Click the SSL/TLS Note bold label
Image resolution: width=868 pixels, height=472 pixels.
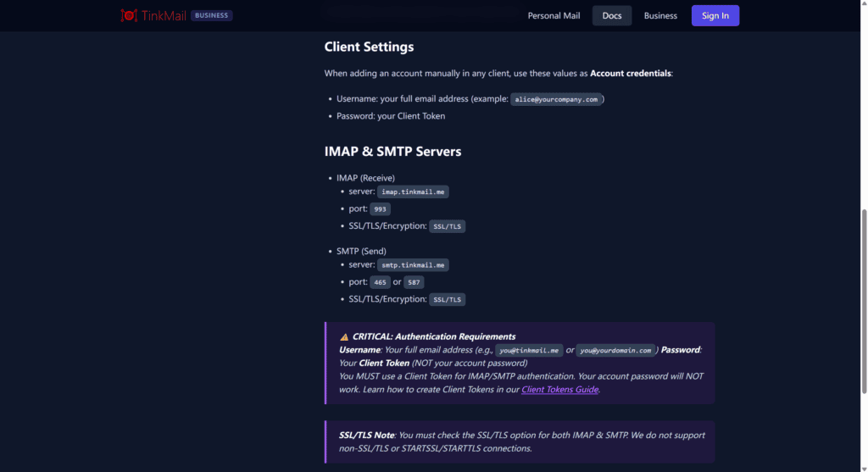point(366,436)
